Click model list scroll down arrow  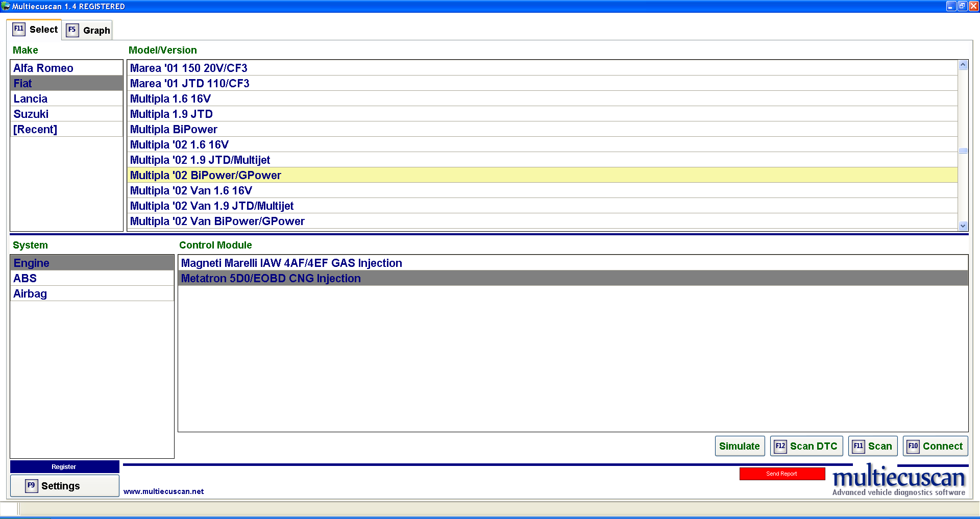[963, 226]
